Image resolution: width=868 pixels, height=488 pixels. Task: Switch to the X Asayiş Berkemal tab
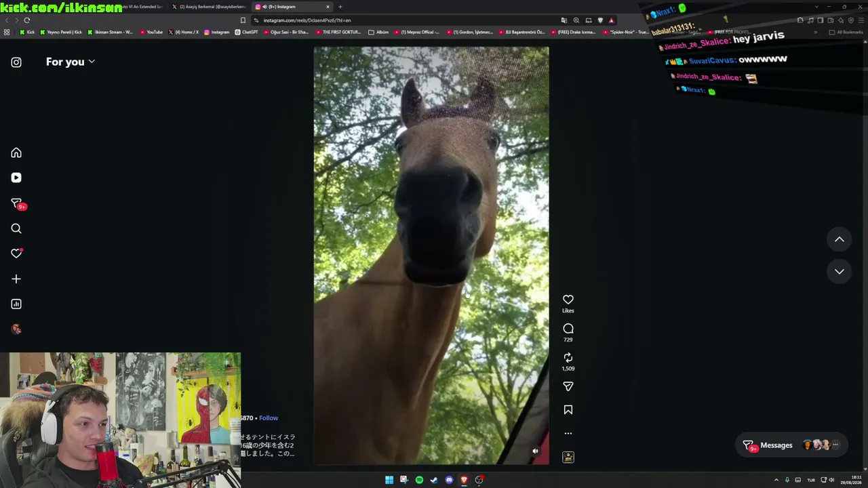pyautogui.click(x=209, y=7)
